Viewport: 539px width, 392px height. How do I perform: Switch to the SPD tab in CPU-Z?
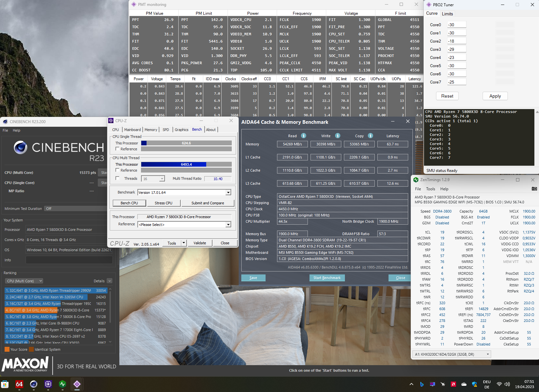166,130
